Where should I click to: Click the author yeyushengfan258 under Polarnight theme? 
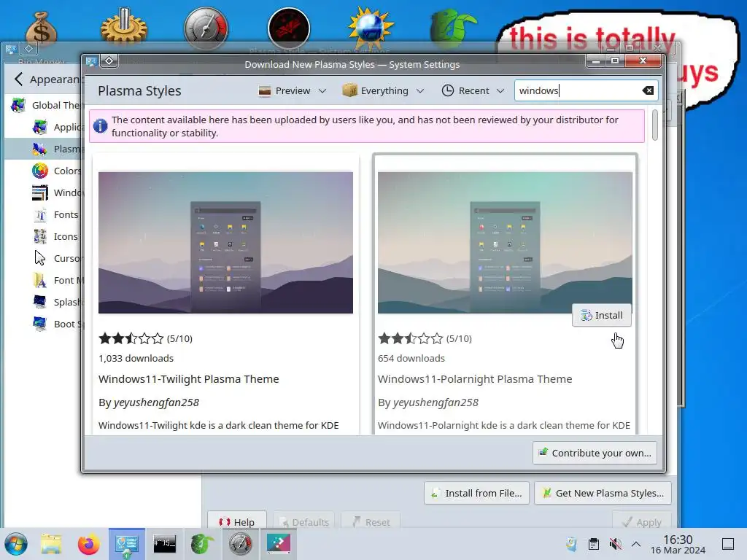[436, 402]
